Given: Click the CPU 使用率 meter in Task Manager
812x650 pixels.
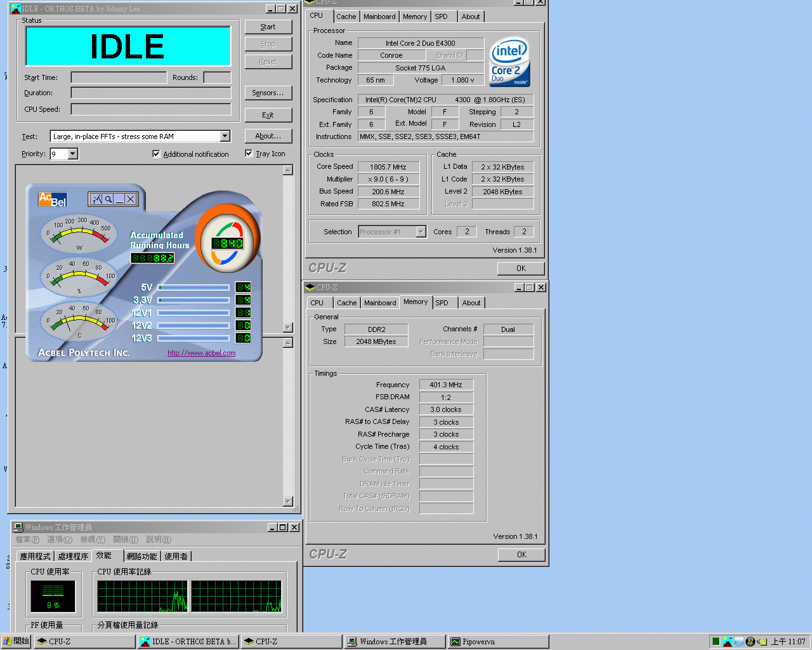Looking at the screenshot, I should (53, 597).
